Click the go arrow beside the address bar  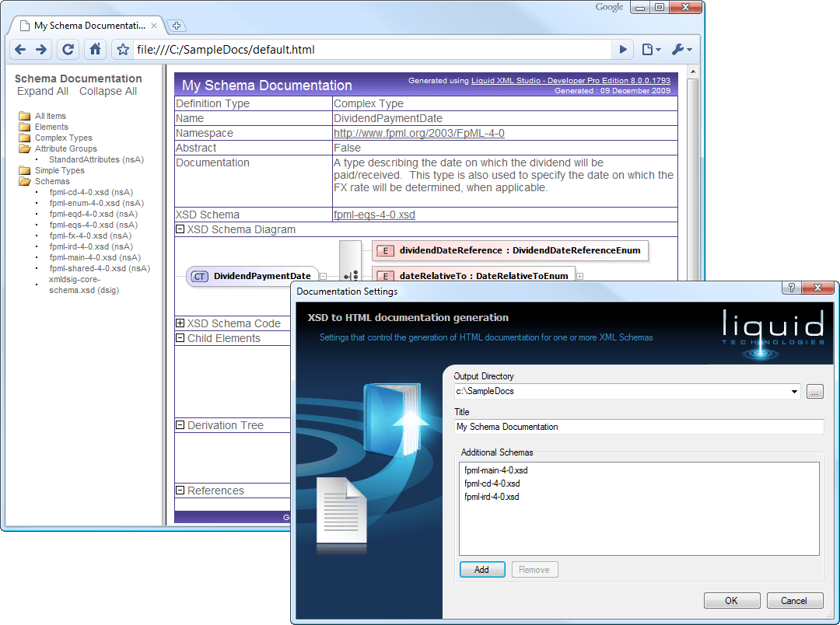coord(622,48)
